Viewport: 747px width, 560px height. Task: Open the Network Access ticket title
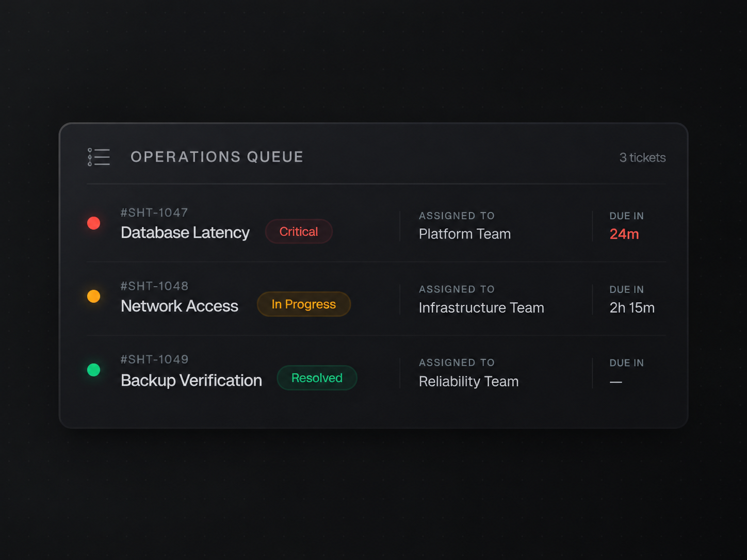click(180, 306)
